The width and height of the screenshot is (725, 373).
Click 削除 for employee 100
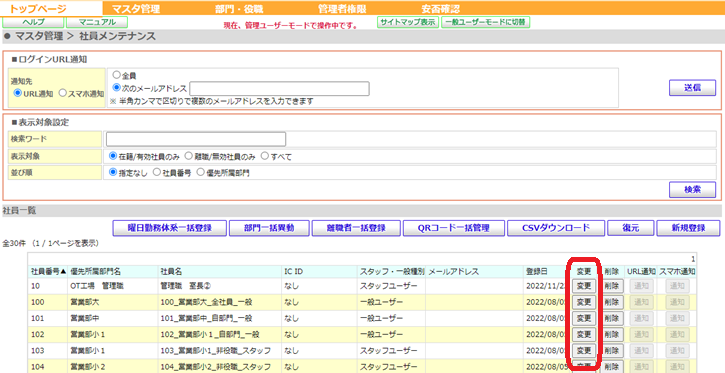(x=612, y=302)
